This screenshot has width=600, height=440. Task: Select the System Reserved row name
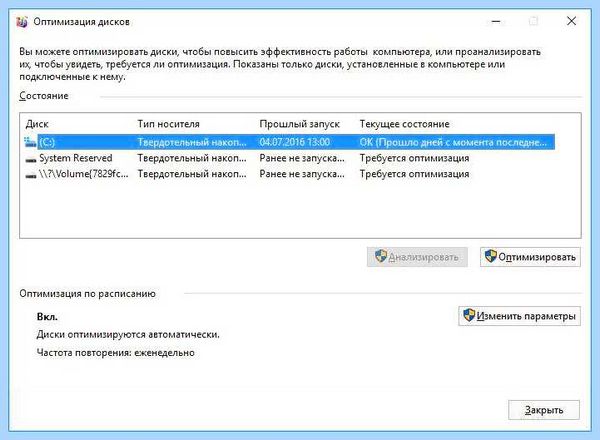pyautogui.click(x=76, y=158)
